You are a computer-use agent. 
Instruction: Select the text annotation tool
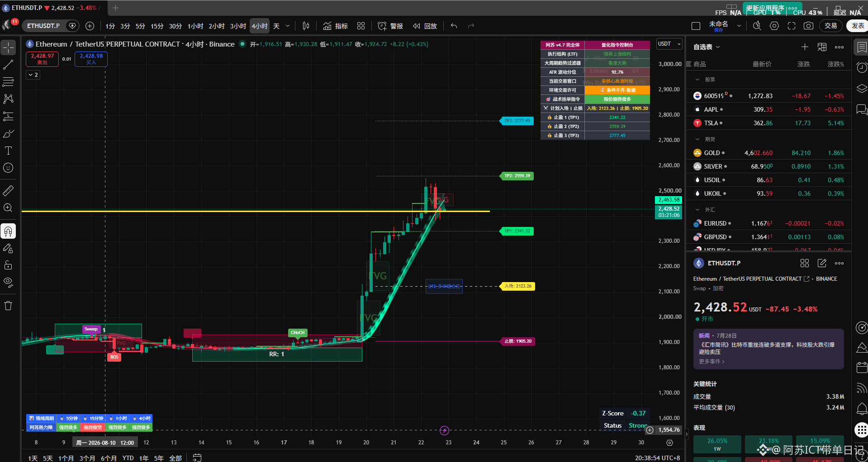click(8, 151)
